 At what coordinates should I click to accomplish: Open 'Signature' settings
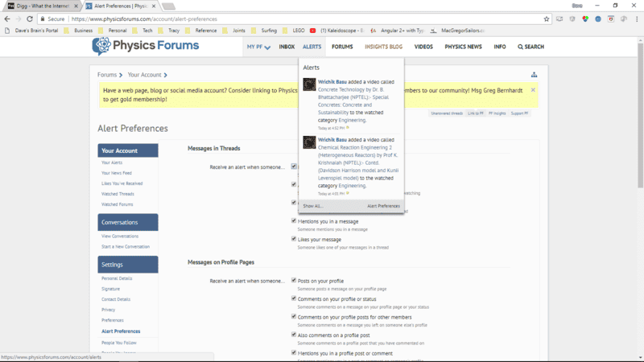(x=110, y=289)
